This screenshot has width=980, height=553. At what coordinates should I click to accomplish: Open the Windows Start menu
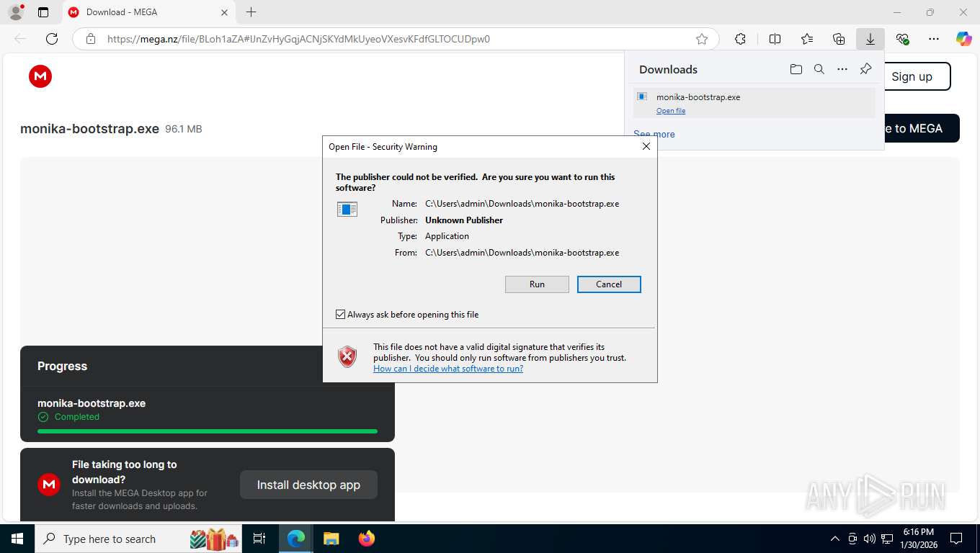(17, 539)
